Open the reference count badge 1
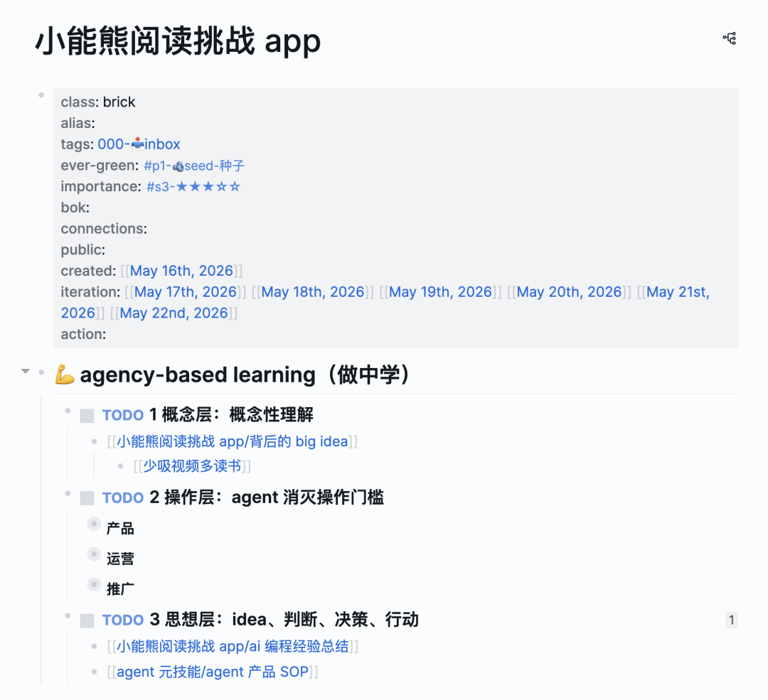 point(731,620)
